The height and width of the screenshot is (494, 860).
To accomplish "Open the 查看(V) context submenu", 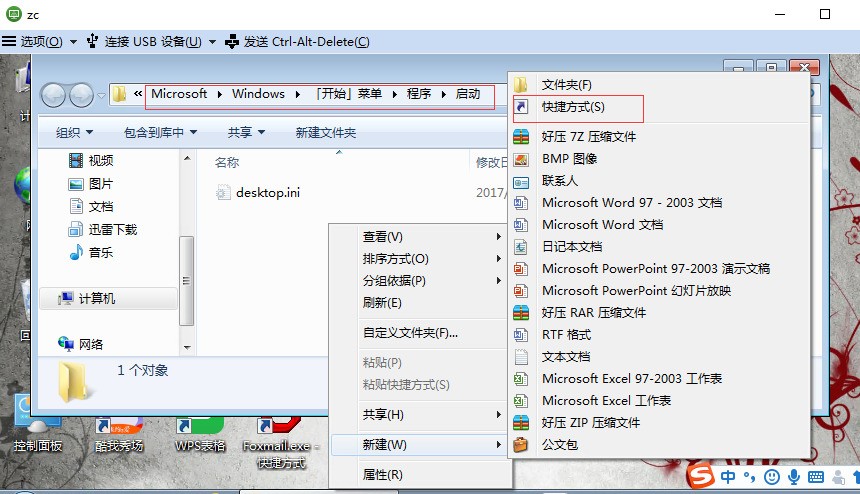I will tap(432, 236).
